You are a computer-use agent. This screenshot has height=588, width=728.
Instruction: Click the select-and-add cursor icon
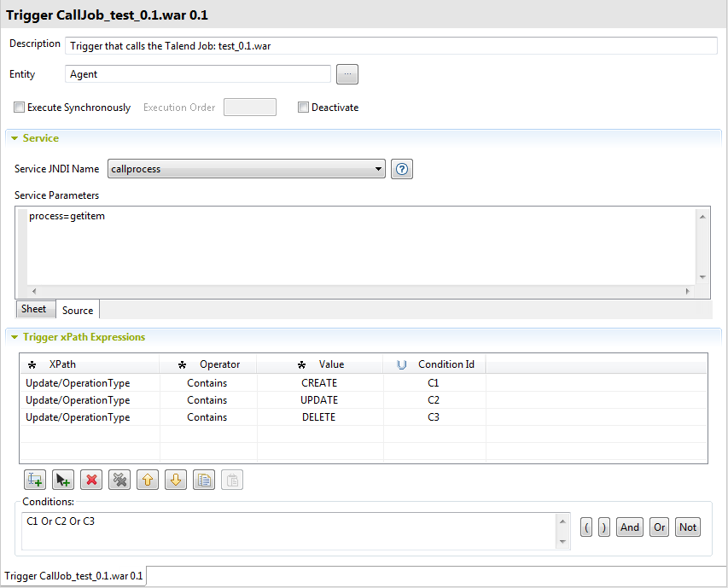tap(63, 480)
